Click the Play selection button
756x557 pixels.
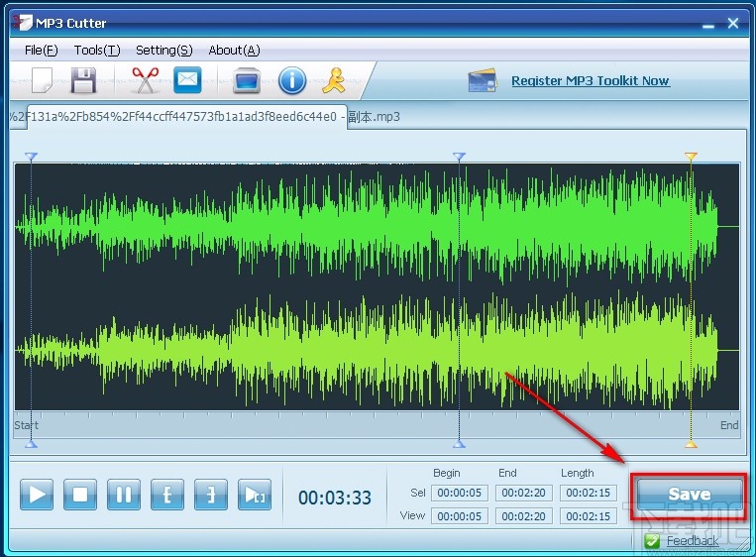point(255,495)
